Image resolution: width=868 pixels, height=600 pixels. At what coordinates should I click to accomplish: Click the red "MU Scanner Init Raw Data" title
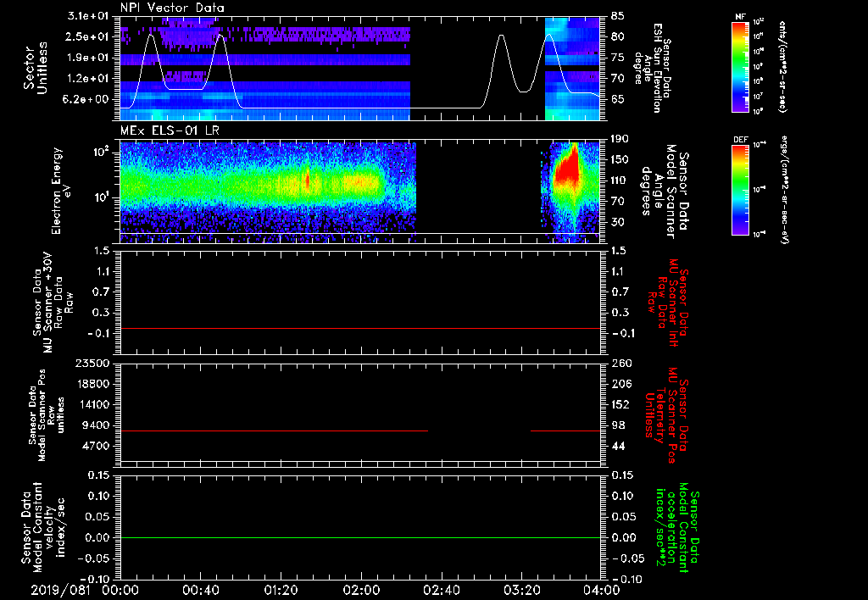click(668, 303)
